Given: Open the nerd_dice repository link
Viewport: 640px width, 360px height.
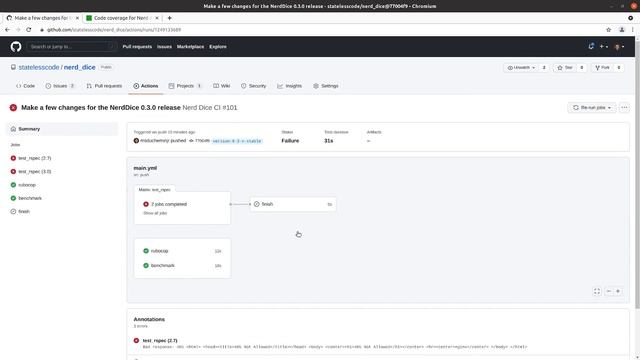Looking at the screenshot, I should pos(80,67).
